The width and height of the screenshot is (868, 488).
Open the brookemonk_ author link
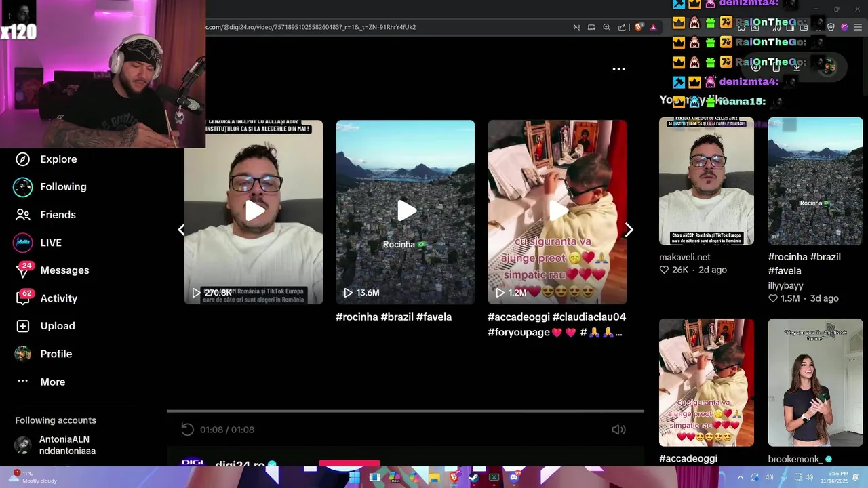[x=795, y=459]
